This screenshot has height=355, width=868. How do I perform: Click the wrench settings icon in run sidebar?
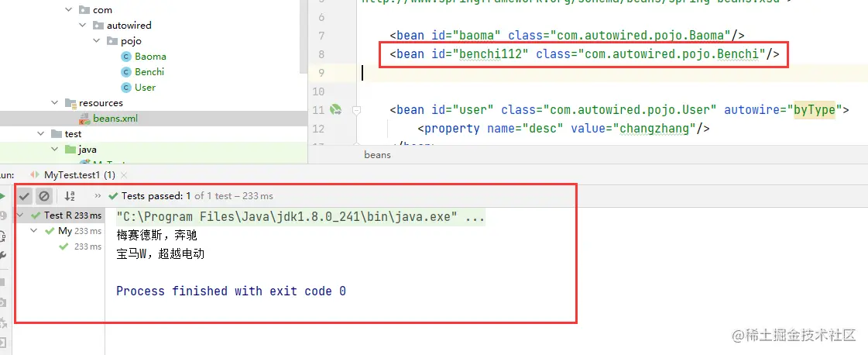[3, 255]
